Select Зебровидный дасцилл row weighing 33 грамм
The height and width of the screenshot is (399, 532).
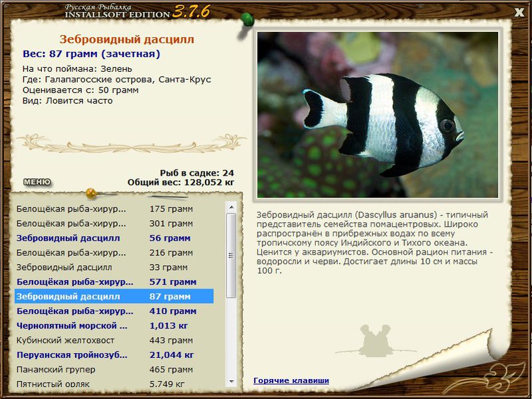[114, 267]
